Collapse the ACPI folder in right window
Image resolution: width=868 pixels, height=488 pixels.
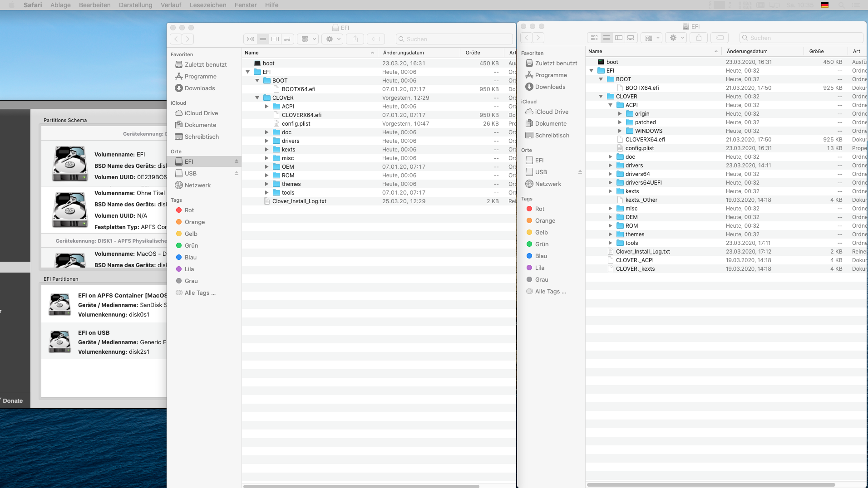611,105
